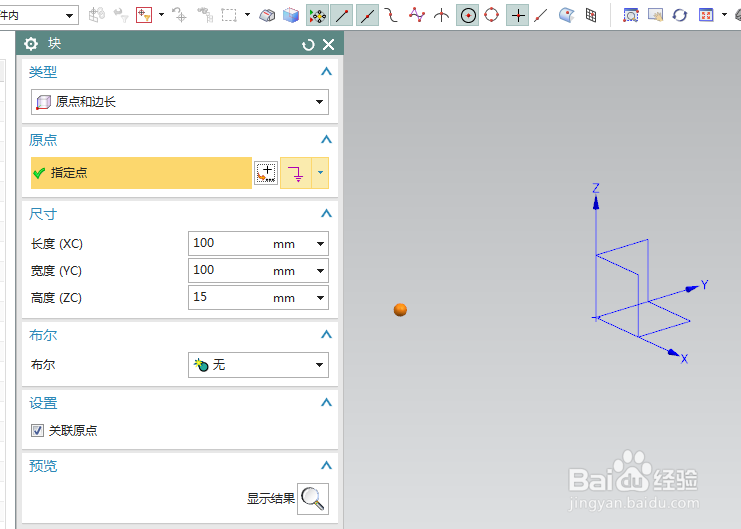Close the Block dialog
Image resolution: width=741 pixels, height=529 pixels.
[328, 45]
